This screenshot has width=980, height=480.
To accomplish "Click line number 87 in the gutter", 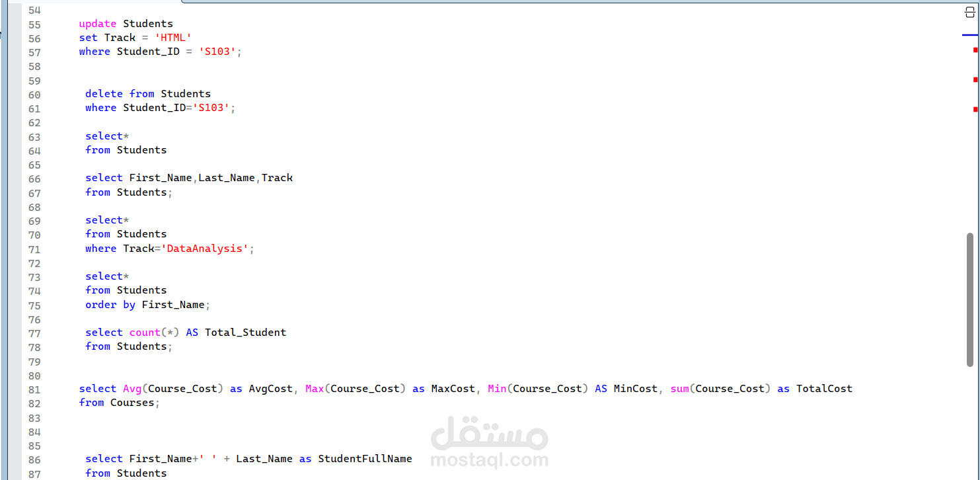I will click(x=34, y=474).
